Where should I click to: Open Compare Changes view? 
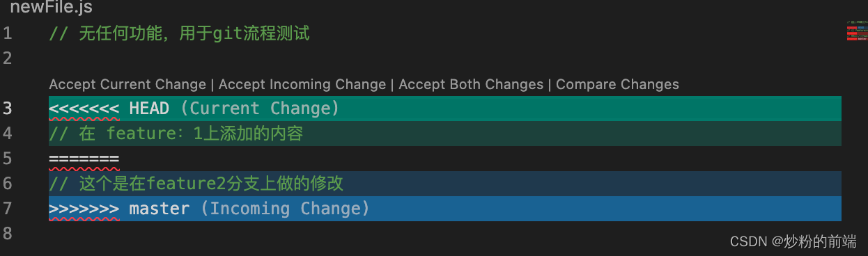[617, 85]
